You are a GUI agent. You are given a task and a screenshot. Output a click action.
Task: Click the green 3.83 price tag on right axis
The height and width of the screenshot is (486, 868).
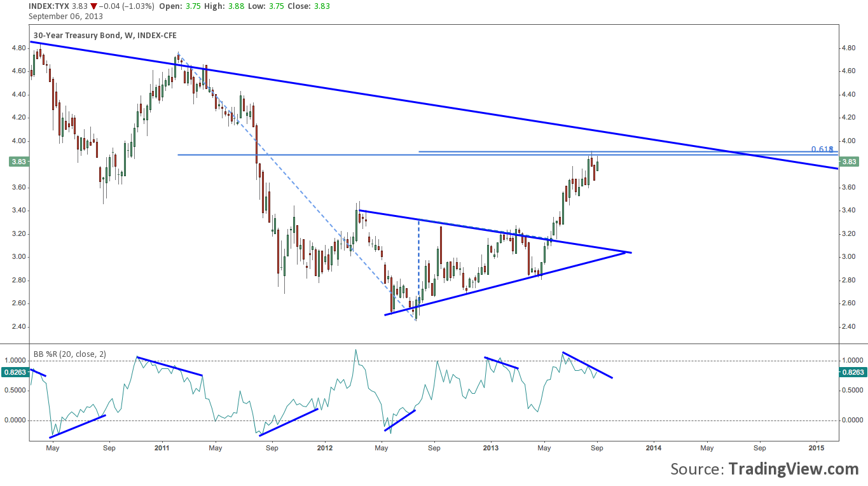point(849,162)
